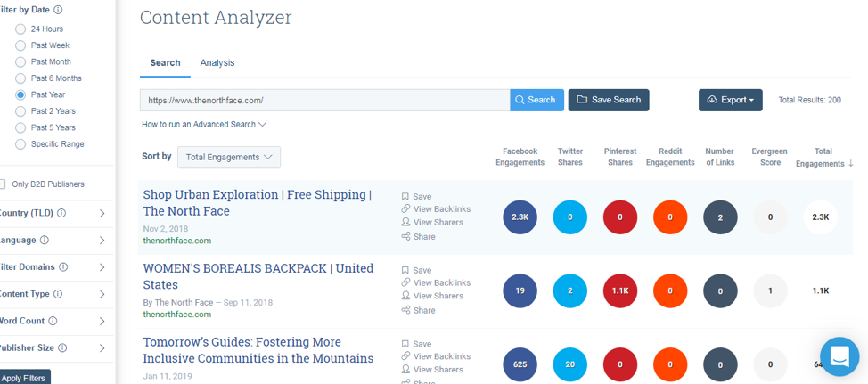
Task: Click the Nov 2, 2018 date text
Action: point(166,228)
